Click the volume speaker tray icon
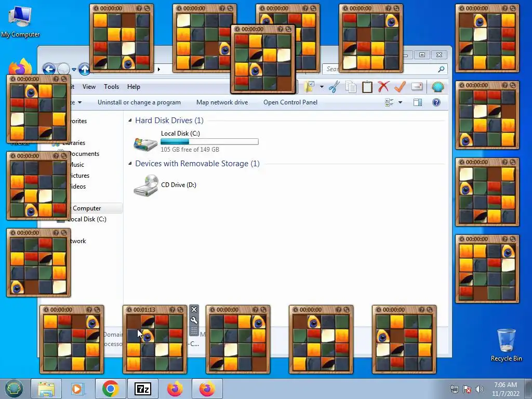This screenshot has height=399, width=532. tap(480, 389)
